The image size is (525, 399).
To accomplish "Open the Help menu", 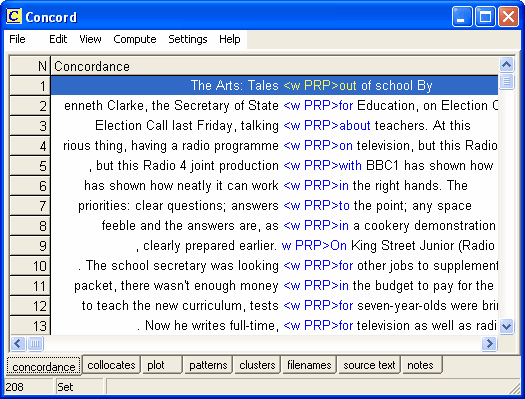I will coord(230,39).
